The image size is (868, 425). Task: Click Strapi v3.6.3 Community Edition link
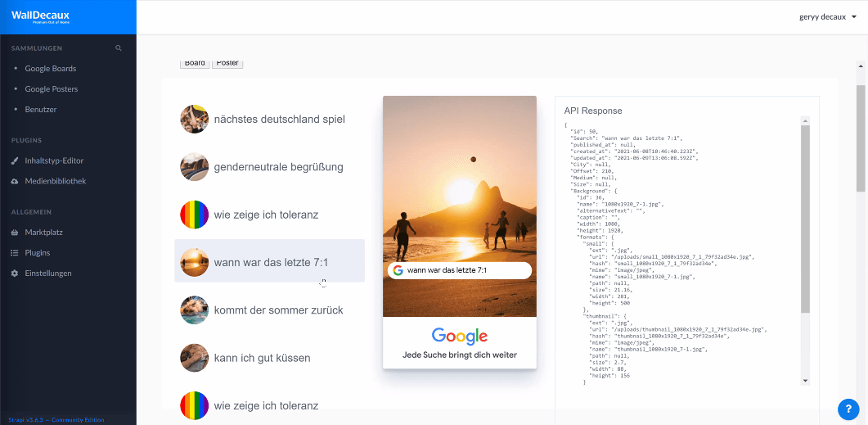click(56, 420)
